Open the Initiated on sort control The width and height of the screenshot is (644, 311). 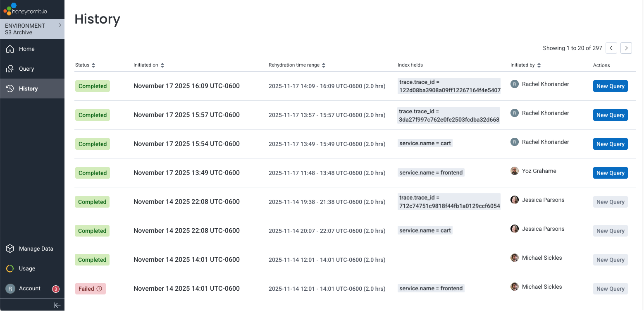coord(162,65)
